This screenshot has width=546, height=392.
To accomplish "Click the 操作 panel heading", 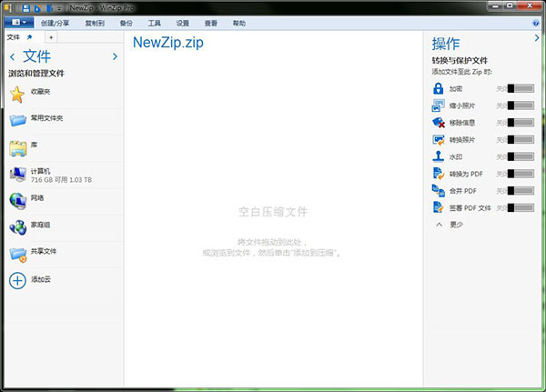I will pos(446,44).
